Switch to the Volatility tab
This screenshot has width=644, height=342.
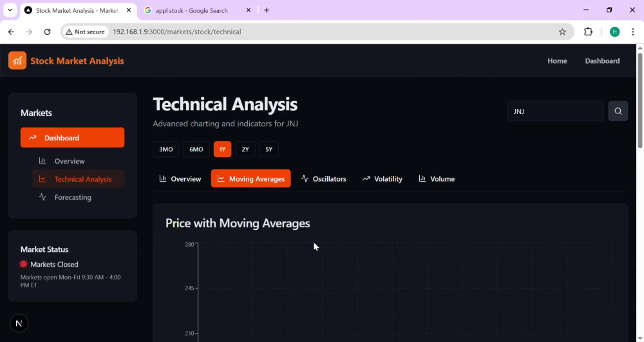(383, 178)
